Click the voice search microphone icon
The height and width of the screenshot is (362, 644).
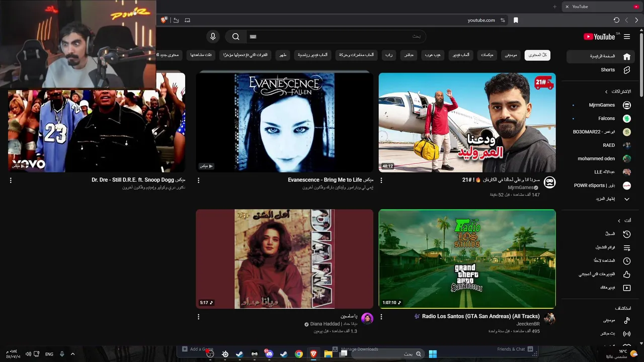tap(213, 36)
